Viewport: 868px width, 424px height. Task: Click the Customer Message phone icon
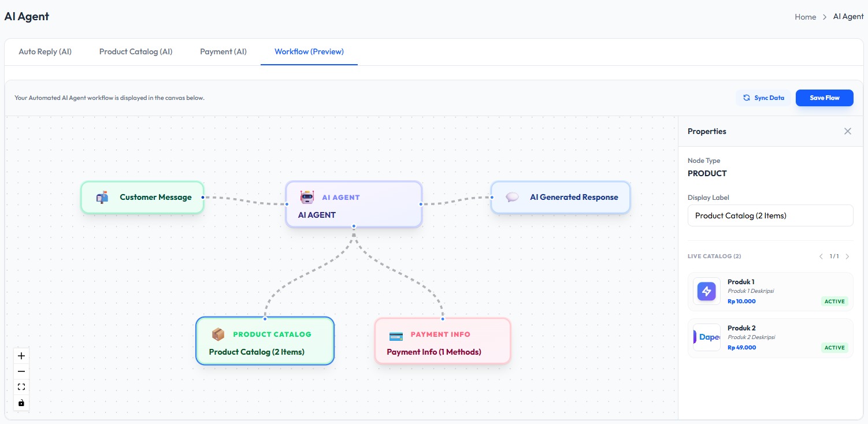(x=102, y=197)
